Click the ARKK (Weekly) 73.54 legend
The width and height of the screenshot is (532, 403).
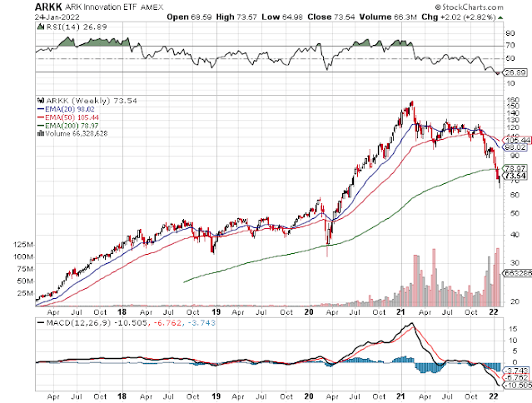[92, 101]
